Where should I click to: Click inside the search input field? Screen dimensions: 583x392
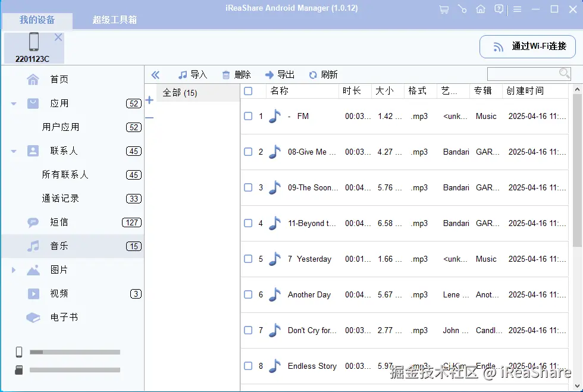pos(524,73)
